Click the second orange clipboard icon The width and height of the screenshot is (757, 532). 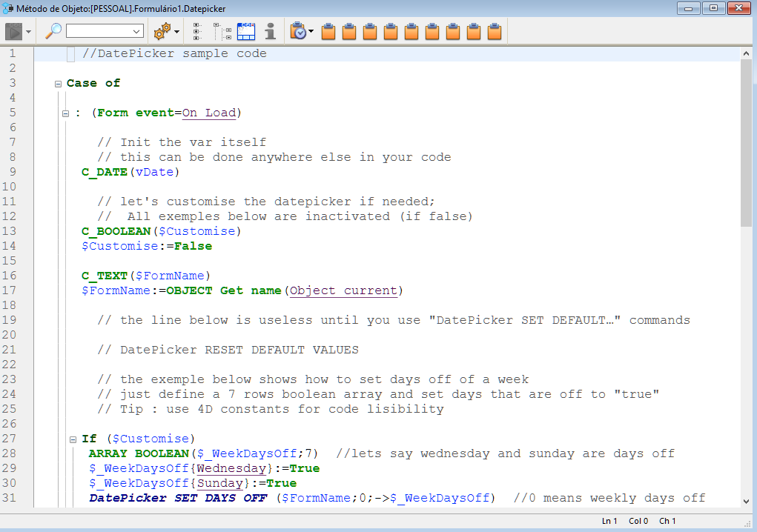coord(349,31)
